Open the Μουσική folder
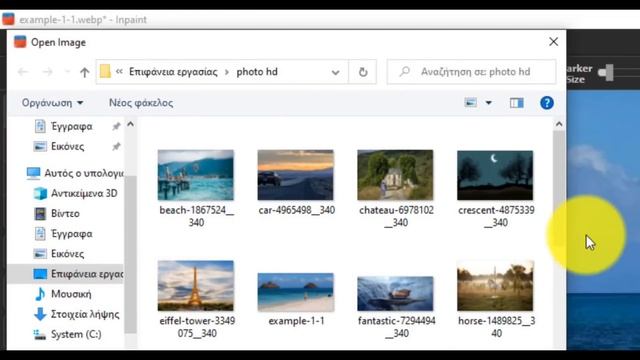 [x=71, y=294]
